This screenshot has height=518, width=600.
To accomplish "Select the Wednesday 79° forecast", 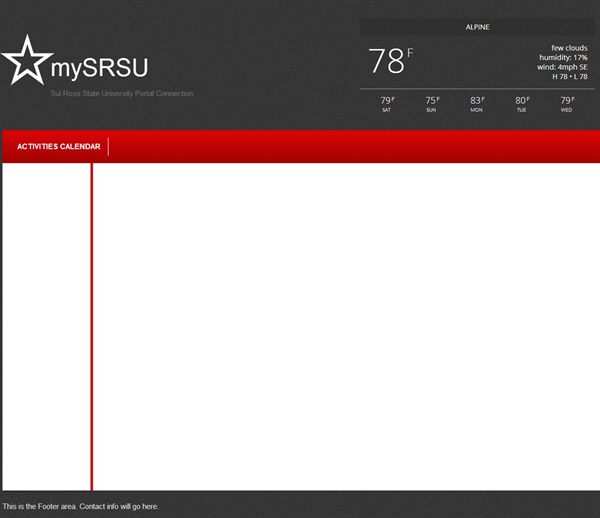I will point(566,103).
